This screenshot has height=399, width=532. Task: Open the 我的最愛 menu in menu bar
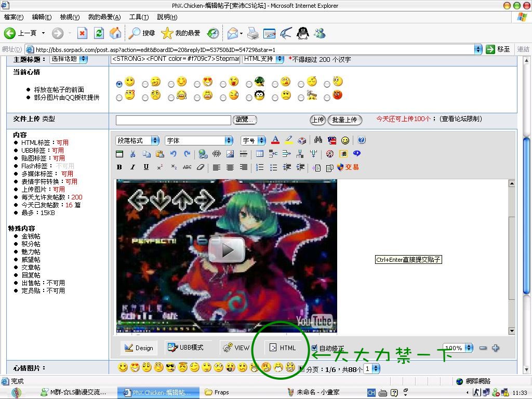[x=104, y=17]
